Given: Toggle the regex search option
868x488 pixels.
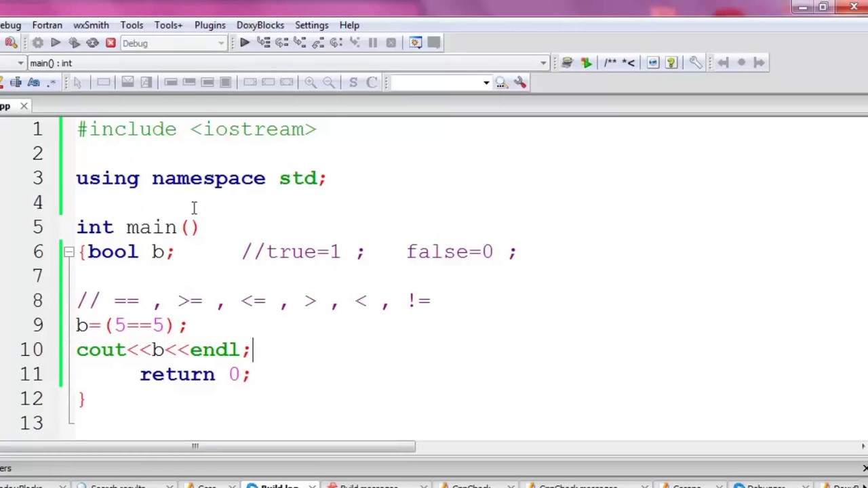Looking at the screenshot, I should [x=52, y=82].
